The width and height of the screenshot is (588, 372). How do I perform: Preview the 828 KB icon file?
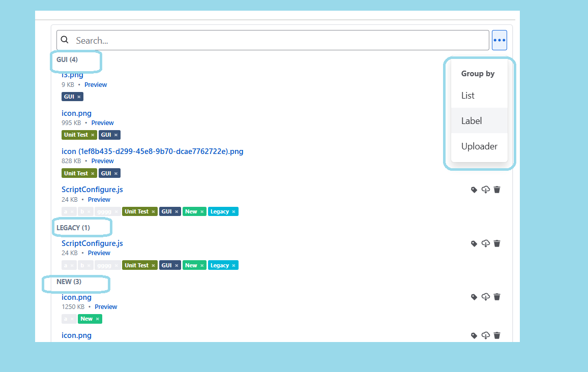tap(102, 161)
